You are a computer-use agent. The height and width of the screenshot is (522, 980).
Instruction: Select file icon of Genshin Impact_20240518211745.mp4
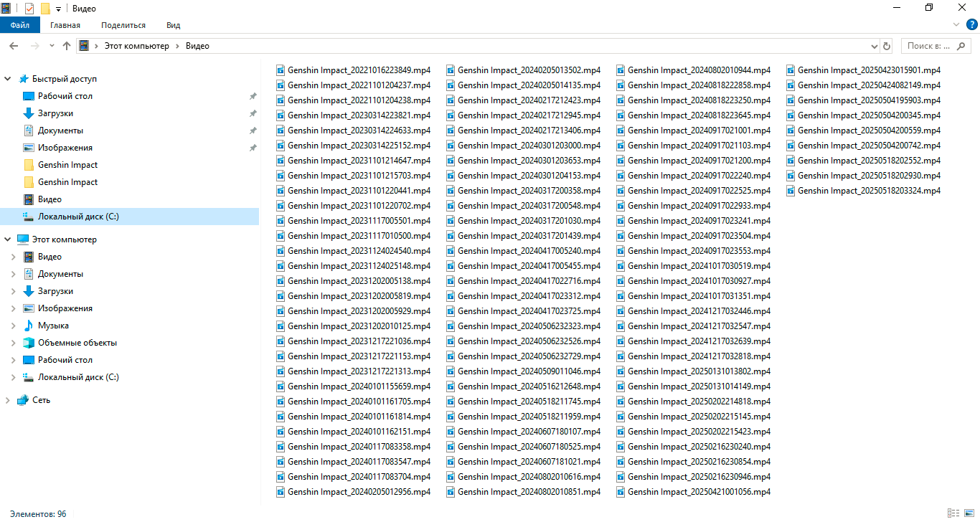[451, 402]
